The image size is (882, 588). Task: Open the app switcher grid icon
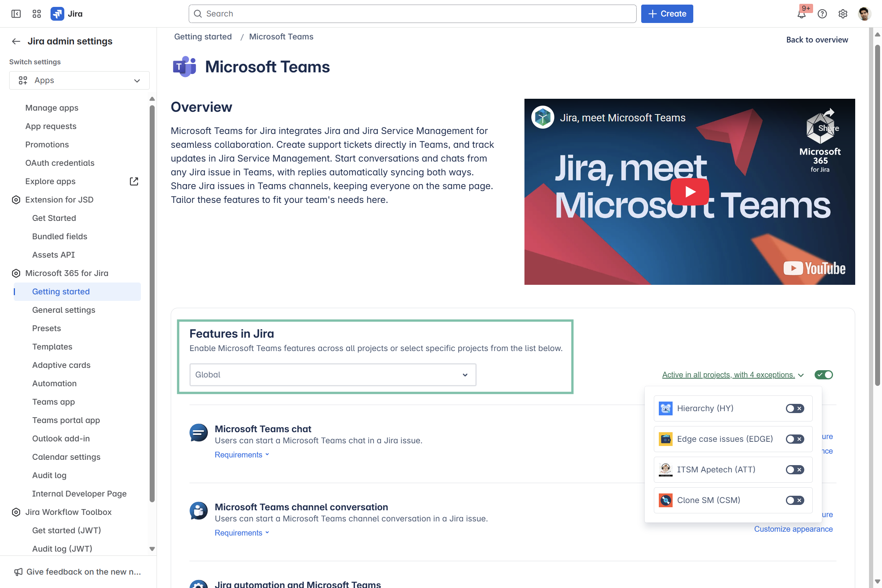tap(37, 14)
